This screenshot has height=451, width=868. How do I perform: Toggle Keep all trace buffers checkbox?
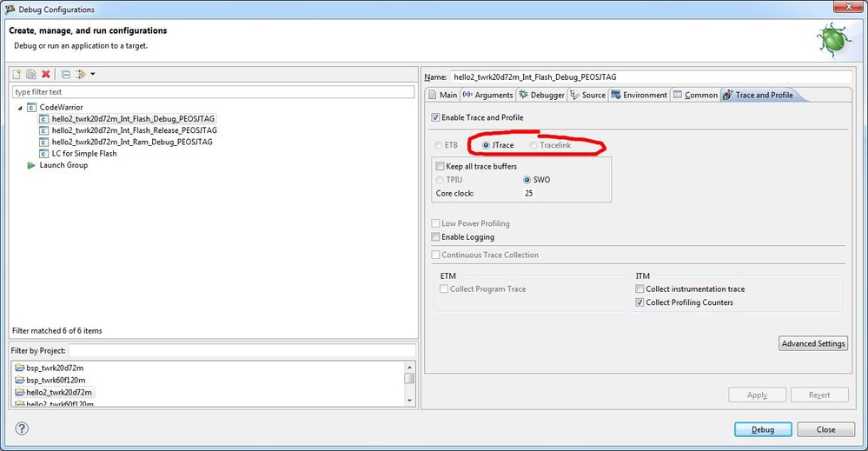point(441,166)
